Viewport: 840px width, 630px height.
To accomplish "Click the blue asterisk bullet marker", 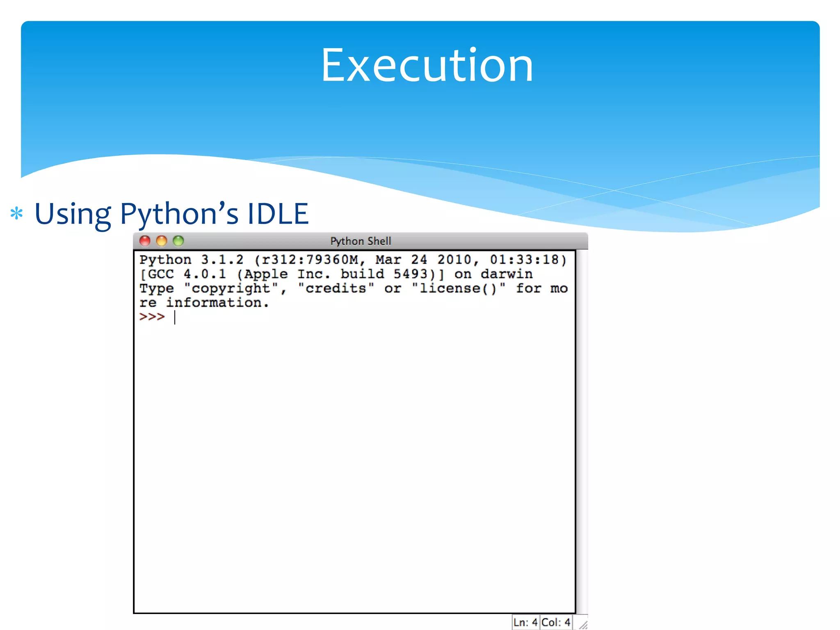I will pos(16,214).
